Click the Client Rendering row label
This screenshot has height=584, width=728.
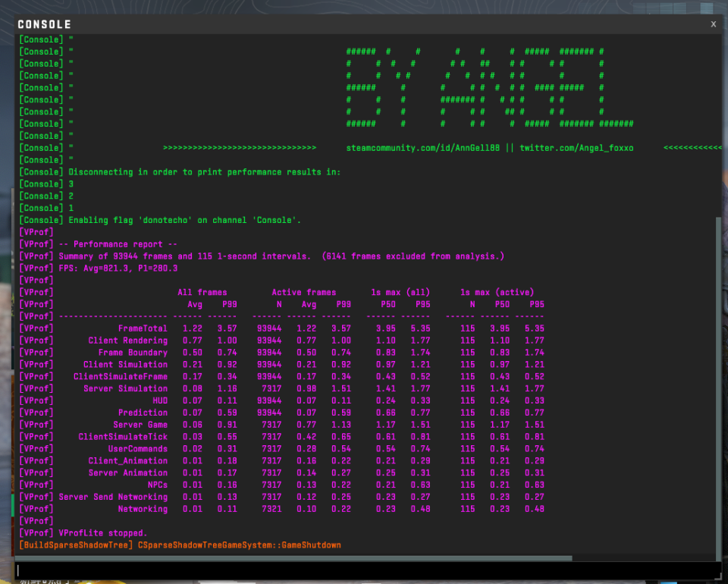127,341
